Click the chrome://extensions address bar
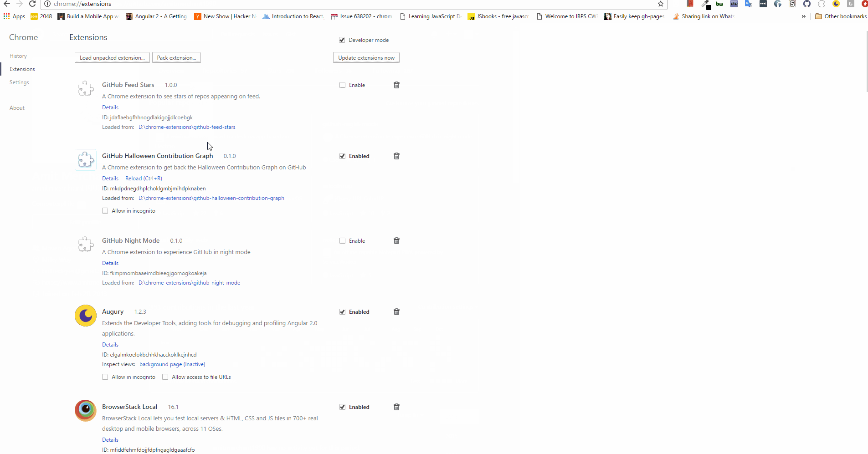868x454 pixels. click(354, 4)
